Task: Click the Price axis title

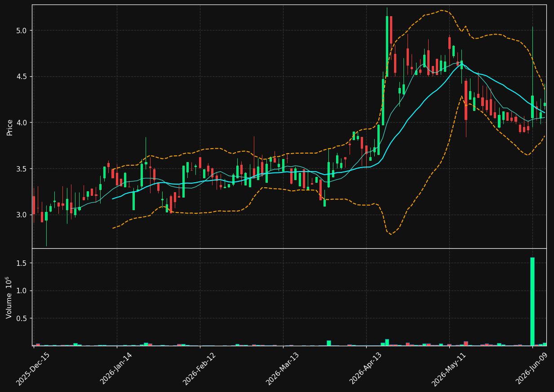Action: [9, 127]
